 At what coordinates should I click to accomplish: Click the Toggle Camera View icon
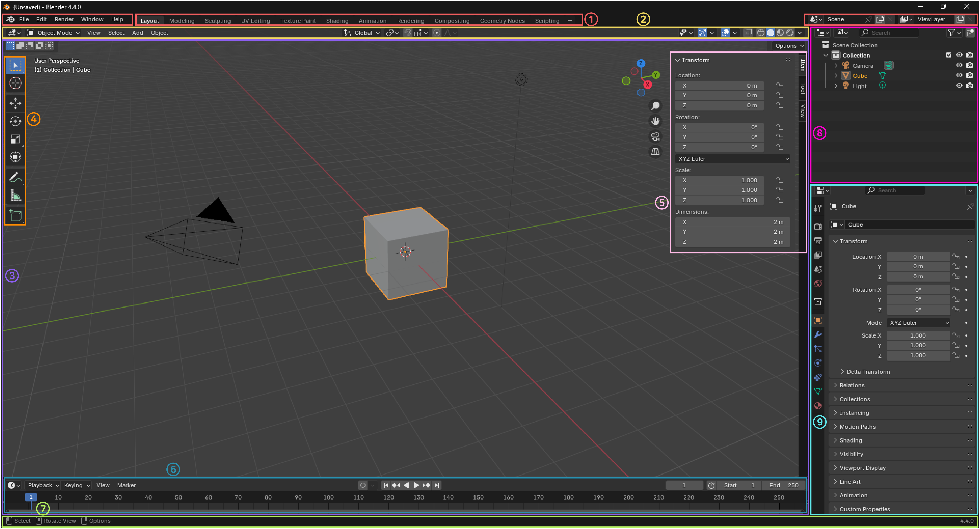click(x=655, y=137)
